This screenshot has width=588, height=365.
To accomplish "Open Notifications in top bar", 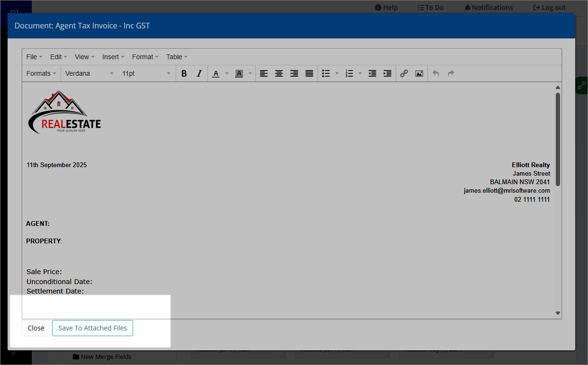I will 488,8.
